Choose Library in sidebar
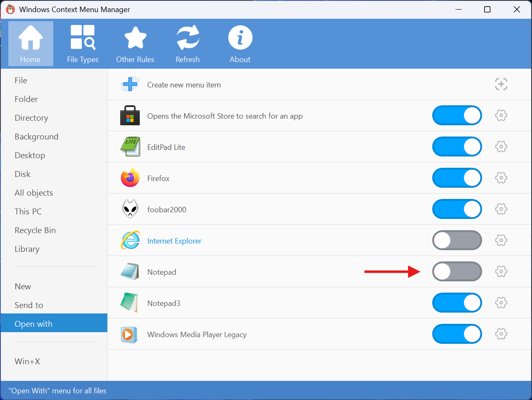Image resolution: width=532 pixels, height=400 pixels. (x=54, y=249)
